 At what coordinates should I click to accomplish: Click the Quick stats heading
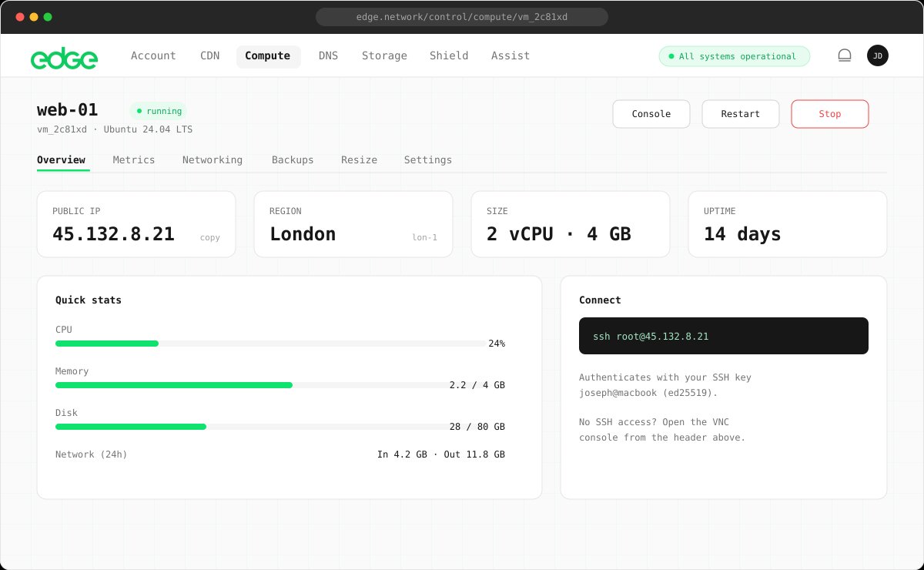89,300
